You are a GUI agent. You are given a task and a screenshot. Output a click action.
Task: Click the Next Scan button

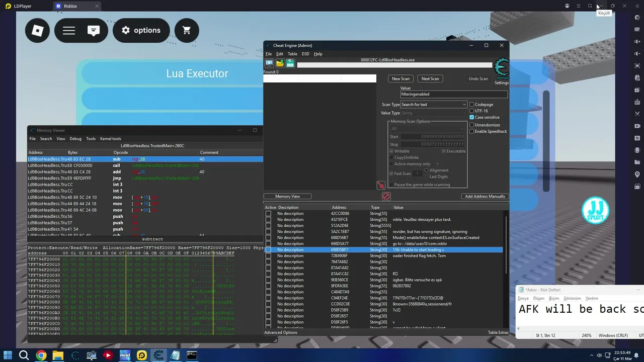point(430,78)
